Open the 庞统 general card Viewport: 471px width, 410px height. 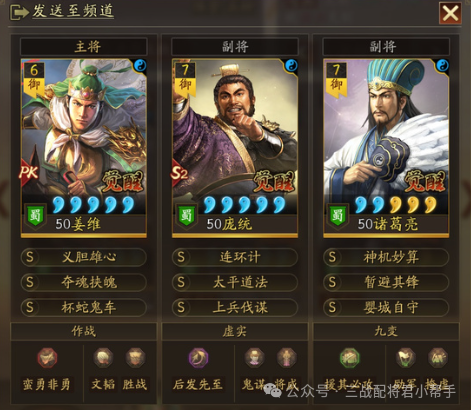coord(235,148)
